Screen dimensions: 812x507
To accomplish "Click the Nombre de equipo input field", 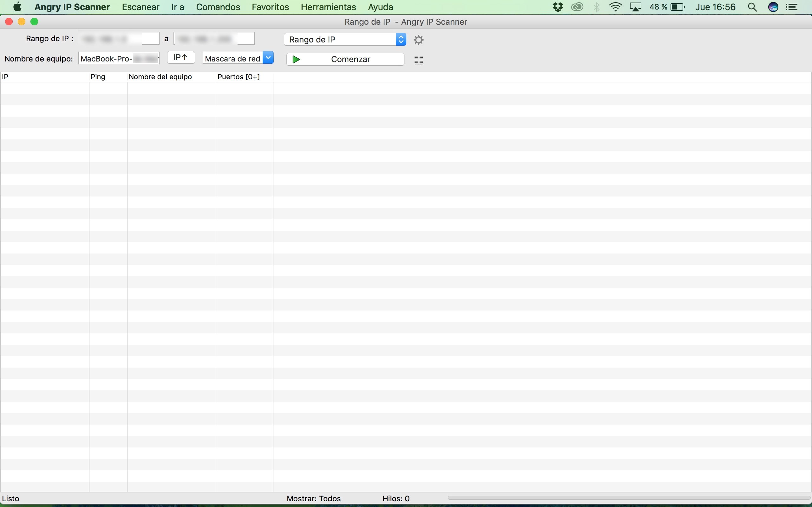I will pos(119,58).
